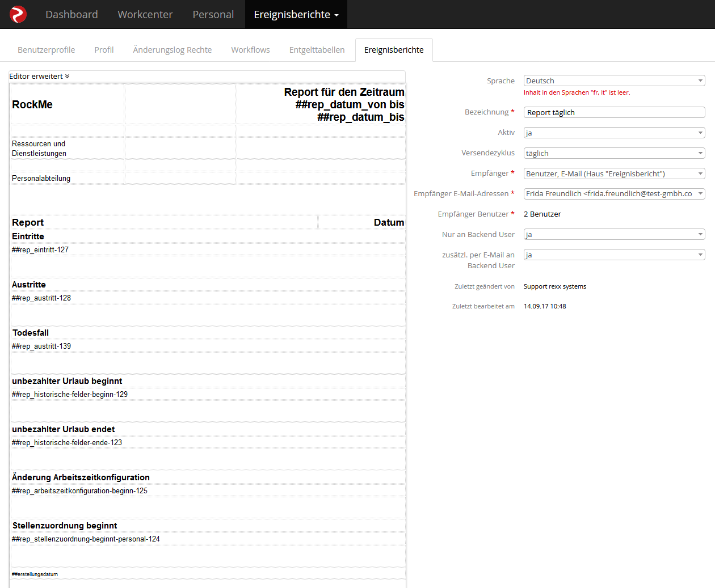Open the Versendezyklus dropdown showing täglich

pos(614,153)
